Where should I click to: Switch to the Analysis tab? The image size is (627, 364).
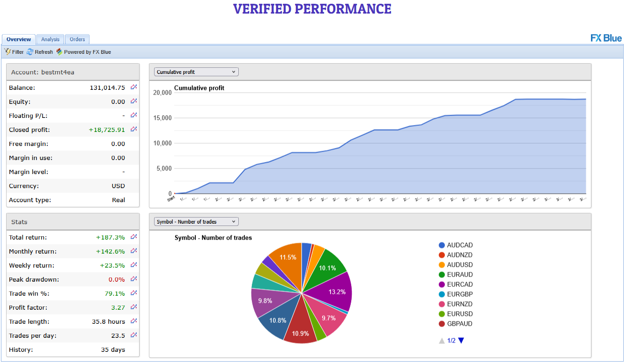coord(51,39)
